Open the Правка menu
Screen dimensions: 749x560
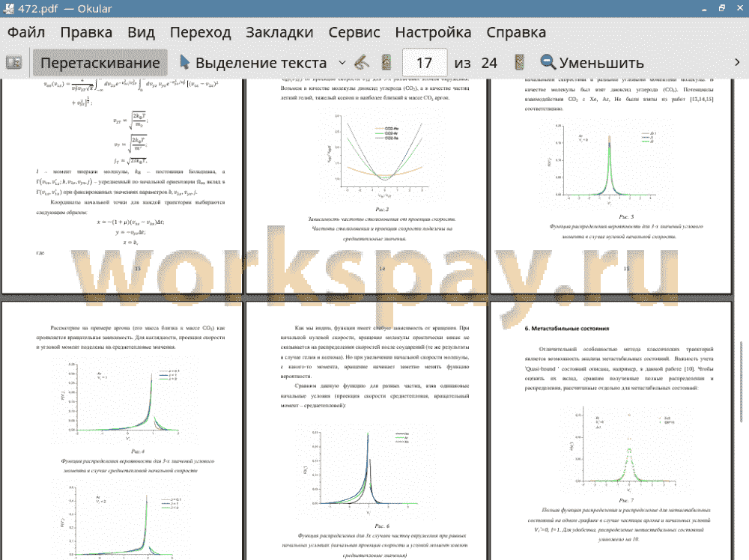coord(86,32)
